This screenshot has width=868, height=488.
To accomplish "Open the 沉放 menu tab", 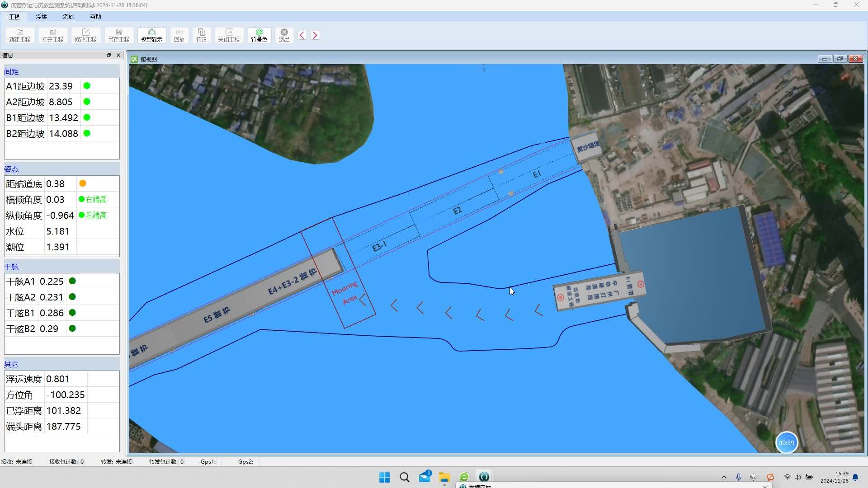I will click(68, 16).
